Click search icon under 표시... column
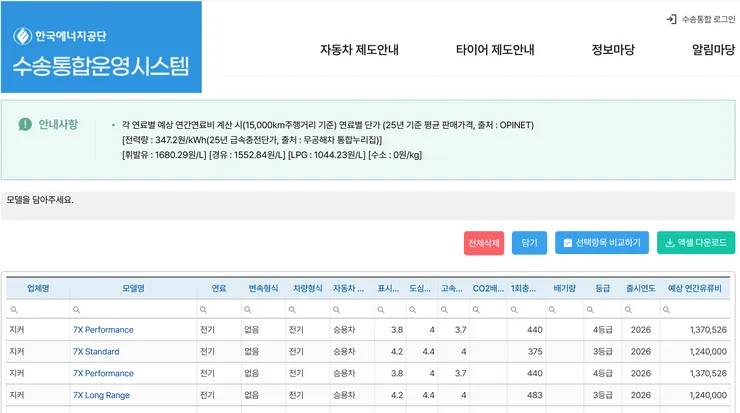 [381, 310]
